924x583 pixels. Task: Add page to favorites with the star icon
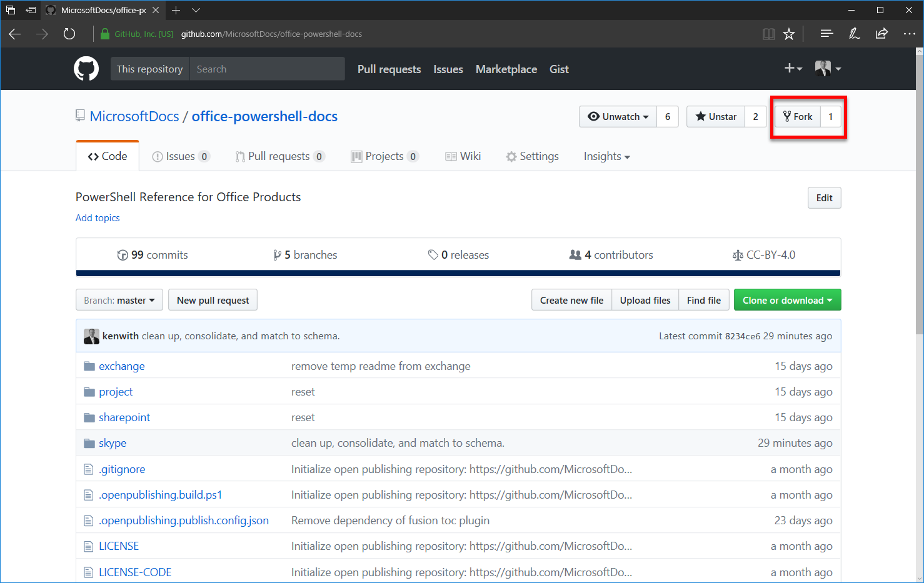pos(789,34)
